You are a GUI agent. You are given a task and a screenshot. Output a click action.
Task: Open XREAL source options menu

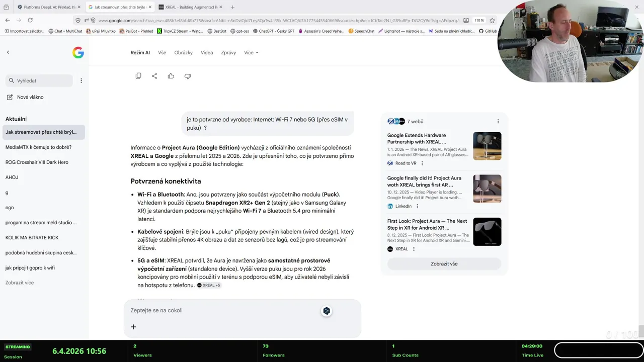coord(414,249)
